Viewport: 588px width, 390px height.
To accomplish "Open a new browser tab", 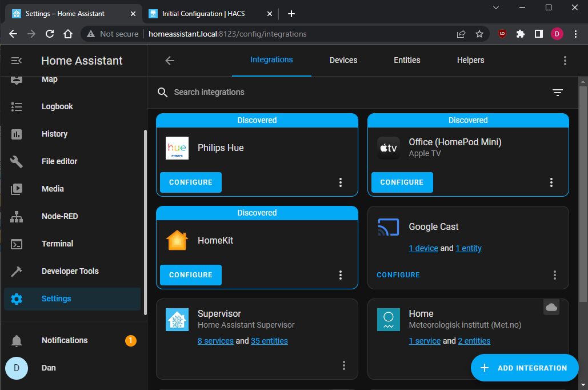I will (x=291, y=14).
